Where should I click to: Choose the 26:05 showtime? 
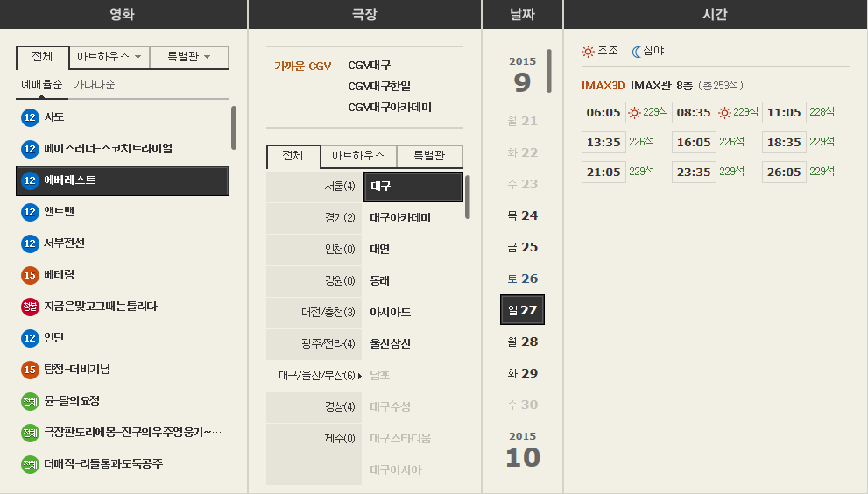pyautogui.click(x=785, y=173)
